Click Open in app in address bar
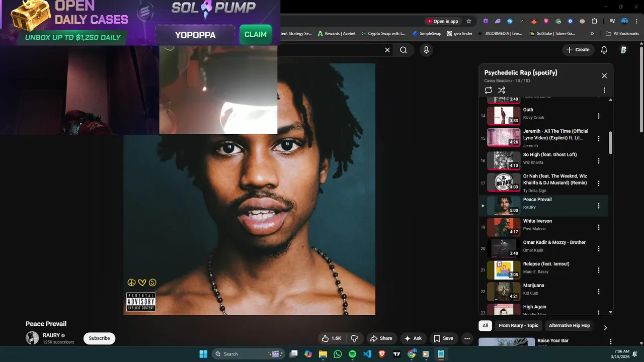644x362 pixels. click(442, 21)
